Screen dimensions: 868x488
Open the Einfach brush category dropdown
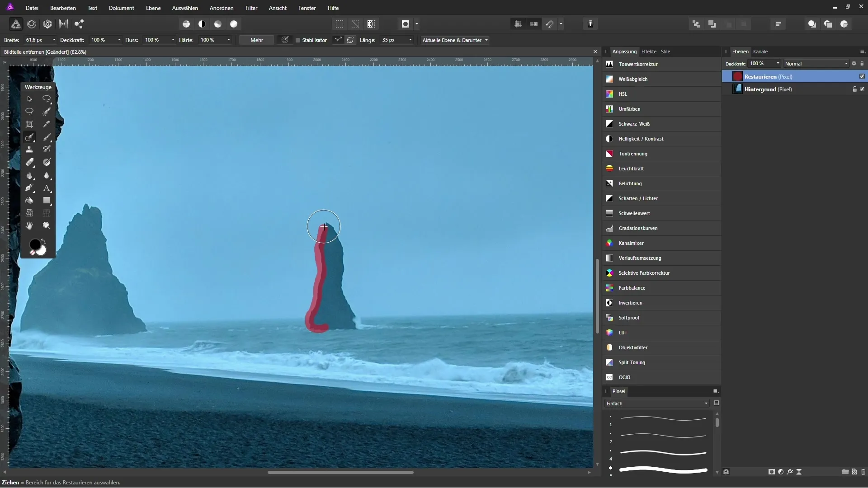click(656, 404)
